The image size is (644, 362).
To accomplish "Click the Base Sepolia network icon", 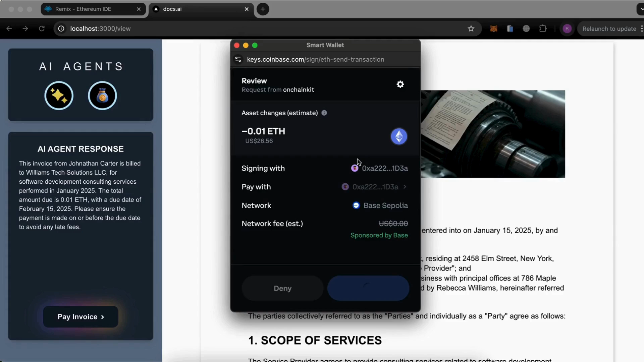I will 356,205.
